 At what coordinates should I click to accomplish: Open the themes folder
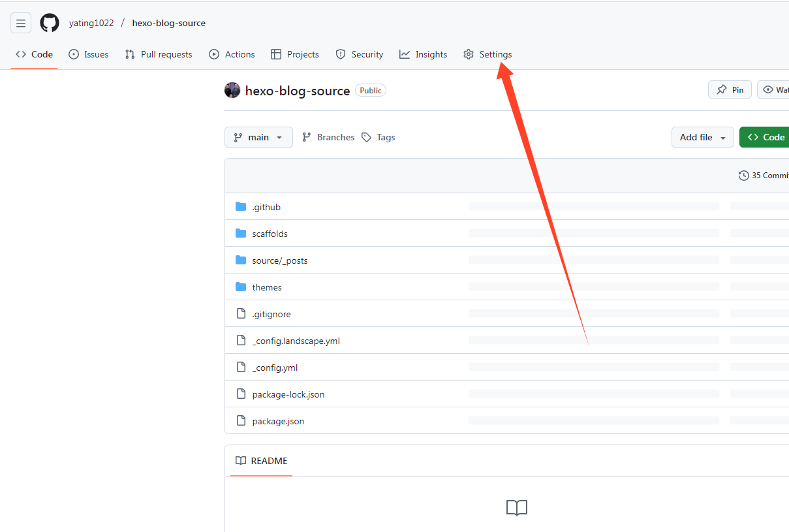click(x=267, y=287)
